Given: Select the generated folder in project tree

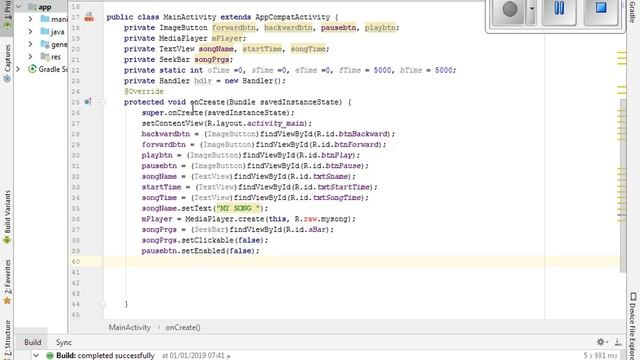Looking at the screenshot, I should pos(54,44).
